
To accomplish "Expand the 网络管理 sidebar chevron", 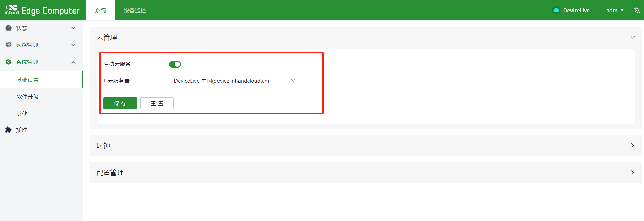I will (x=74, y=45).
